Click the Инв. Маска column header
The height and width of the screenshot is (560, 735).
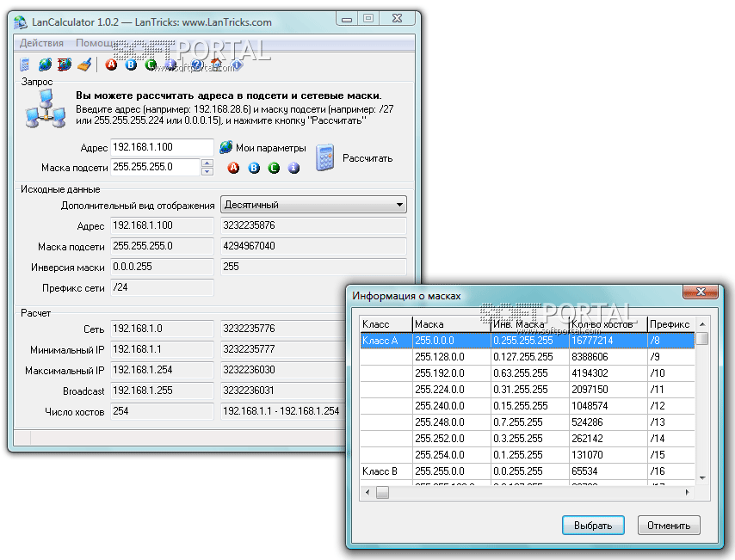(529, 324)
